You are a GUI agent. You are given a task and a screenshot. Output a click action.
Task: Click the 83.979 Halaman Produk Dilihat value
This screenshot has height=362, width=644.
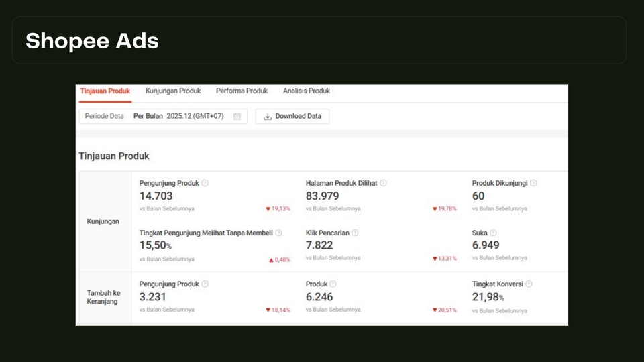tap(322, 196)
